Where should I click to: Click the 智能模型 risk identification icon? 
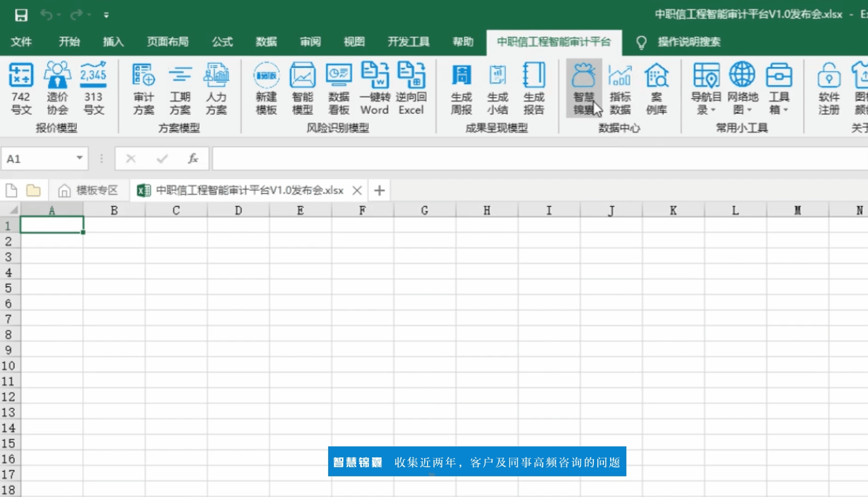point(302,87)
